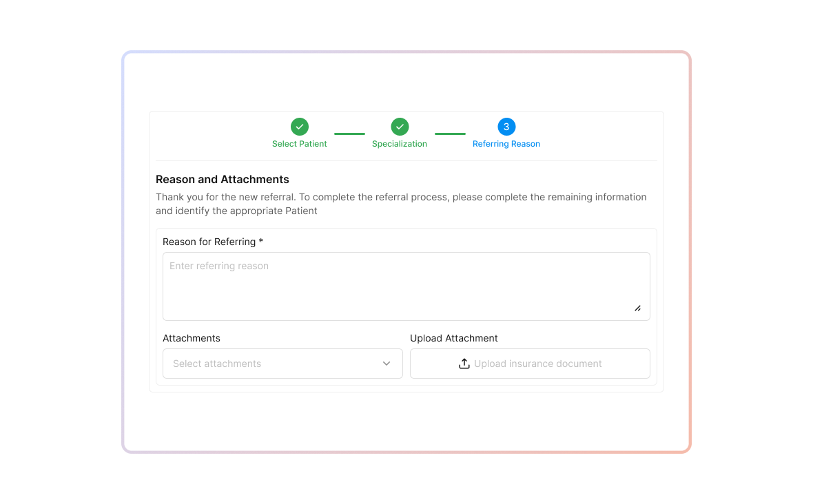
Task: Select the Referring Reason step label
Action: 506,144
